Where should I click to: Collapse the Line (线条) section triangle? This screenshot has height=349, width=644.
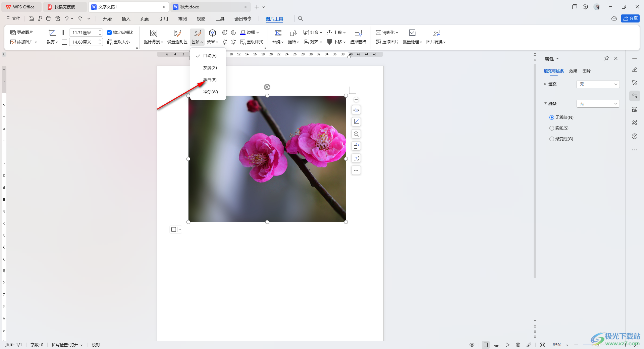point(545,103)
